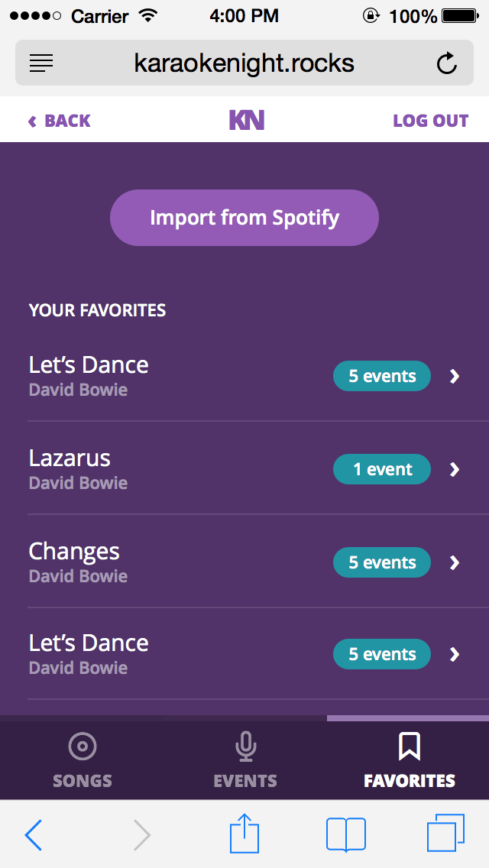Reload the page with refresh icon
This screenshot has width=489, height=868.
[447, 63]
